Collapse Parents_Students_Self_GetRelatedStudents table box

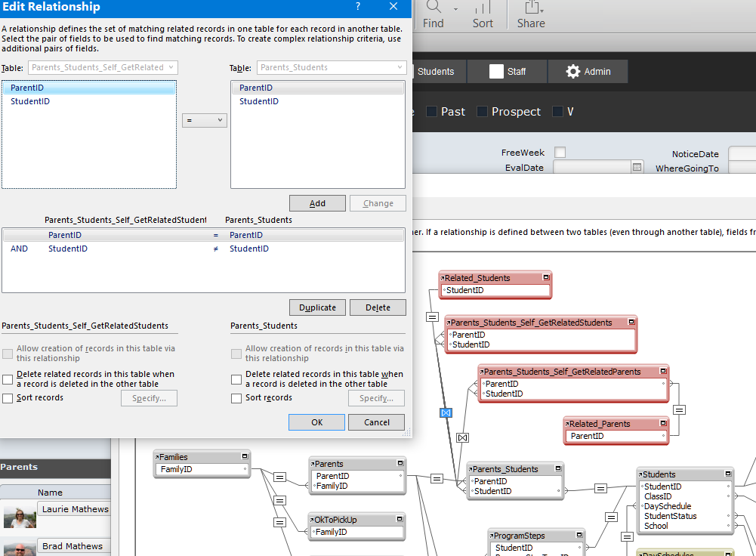631,322
